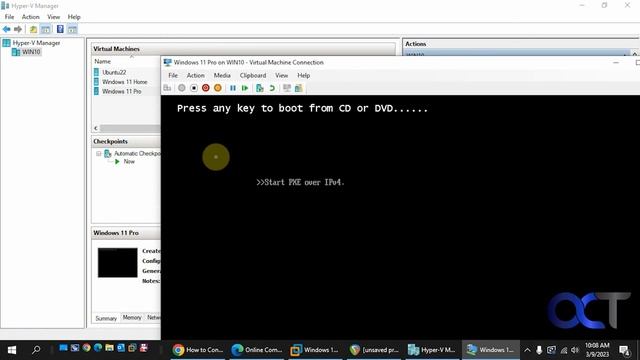Click inside the VM console screen text

302,109
